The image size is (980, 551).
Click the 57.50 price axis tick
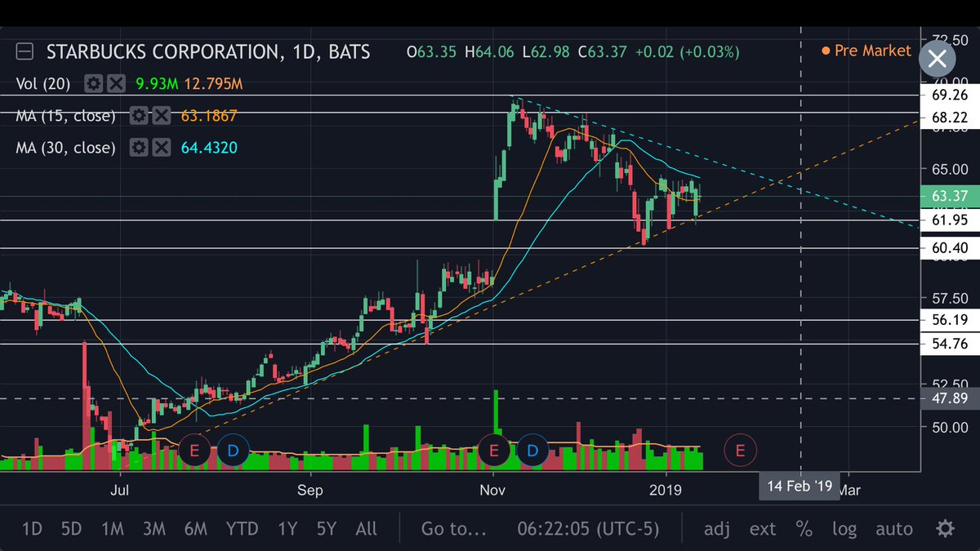(948, 298)
